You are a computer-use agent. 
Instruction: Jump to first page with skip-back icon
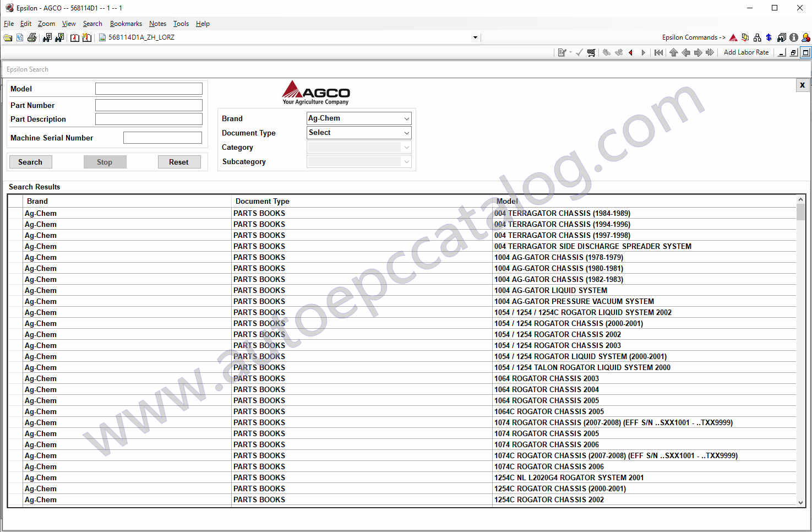pos(658,53)
